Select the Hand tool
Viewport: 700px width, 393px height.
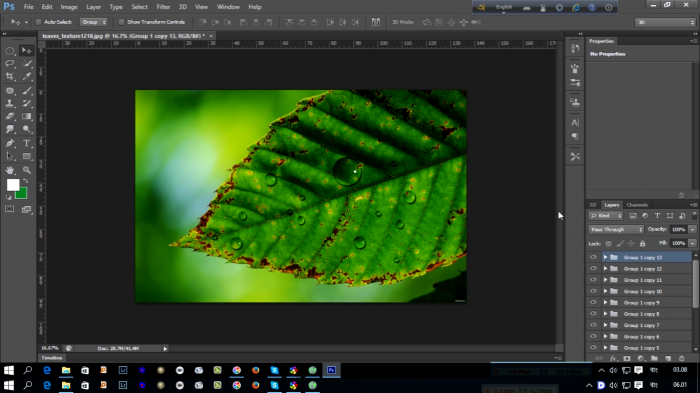(9, 170)
